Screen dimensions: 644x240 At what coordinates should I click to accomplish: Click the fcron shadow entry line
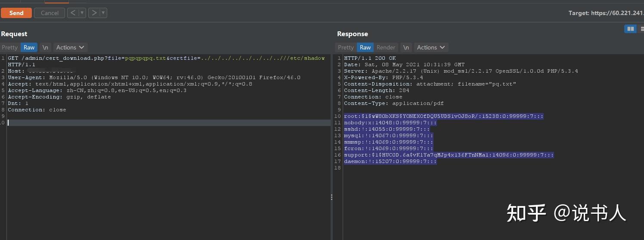[x=389, y=148]
